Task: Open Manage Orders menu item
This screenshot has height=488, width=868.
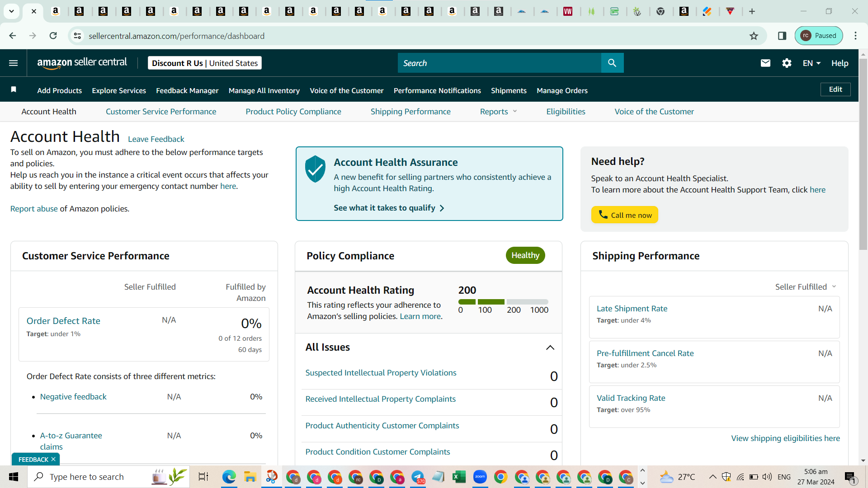Action: 562,90
